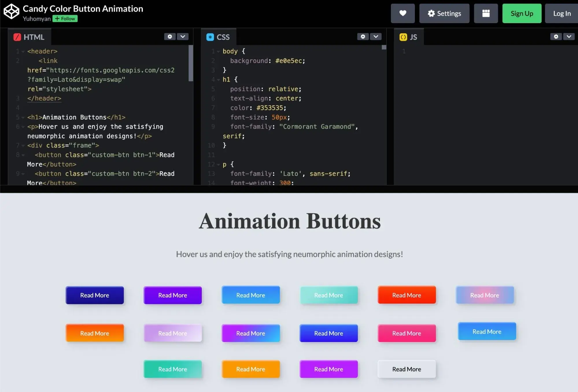Expand the JS editor dropdown chevron
Image resolution: width=578 pixels, height=392 pixels.
[x=569, y=36]
